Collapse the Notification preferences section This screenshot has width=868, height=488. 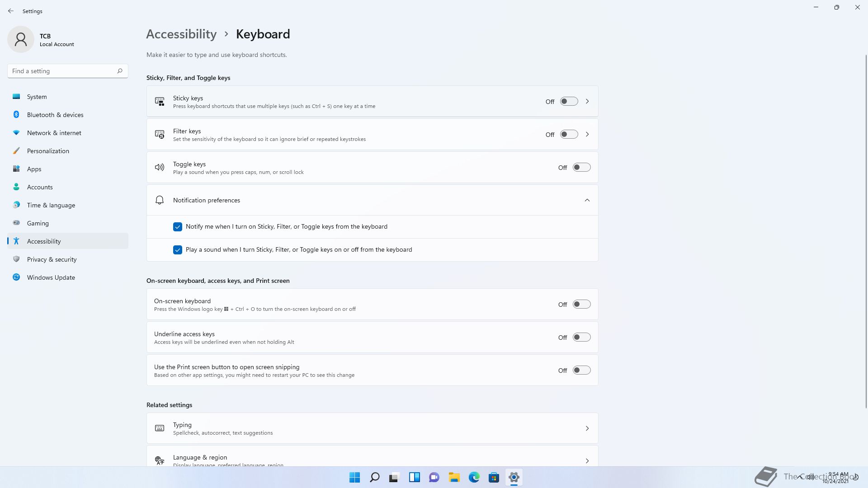click(x=587, y=200)
